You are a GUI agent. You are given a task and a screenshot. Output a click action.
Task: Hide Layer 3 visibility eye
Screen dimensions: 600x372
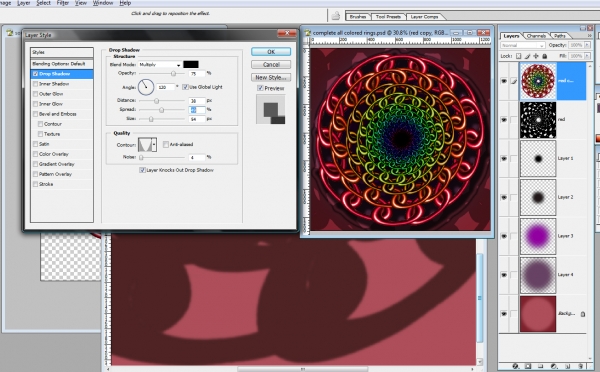pyautogui.click(x=504, y=236)
